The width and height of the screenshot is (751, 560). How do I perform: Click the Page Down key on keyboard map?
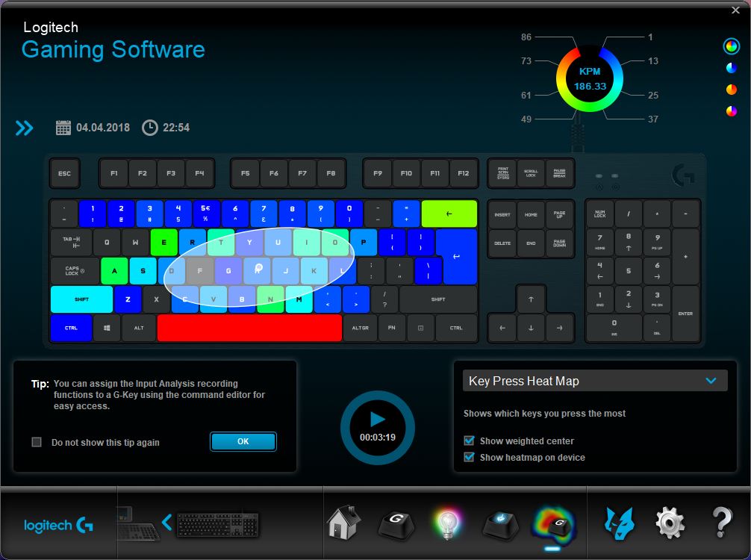[559, 243]
